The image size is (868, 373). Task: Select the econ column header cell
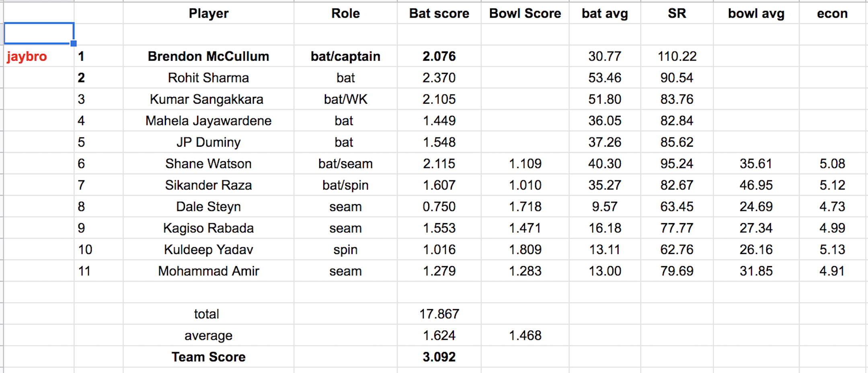point(832,13)
